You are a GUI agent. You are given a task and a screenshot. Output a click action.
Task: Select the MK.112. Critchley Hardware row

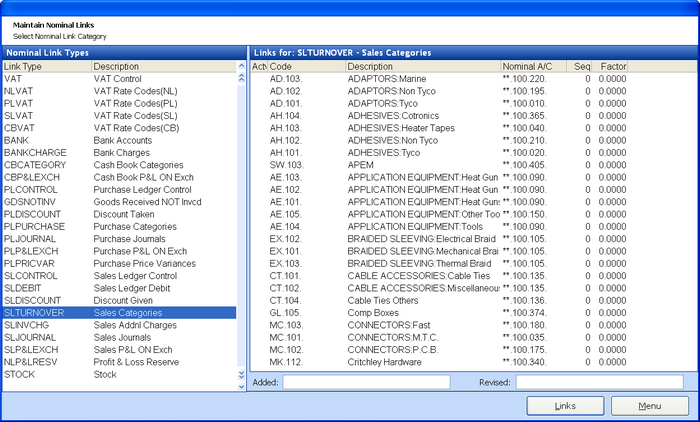tap(440, 363)
